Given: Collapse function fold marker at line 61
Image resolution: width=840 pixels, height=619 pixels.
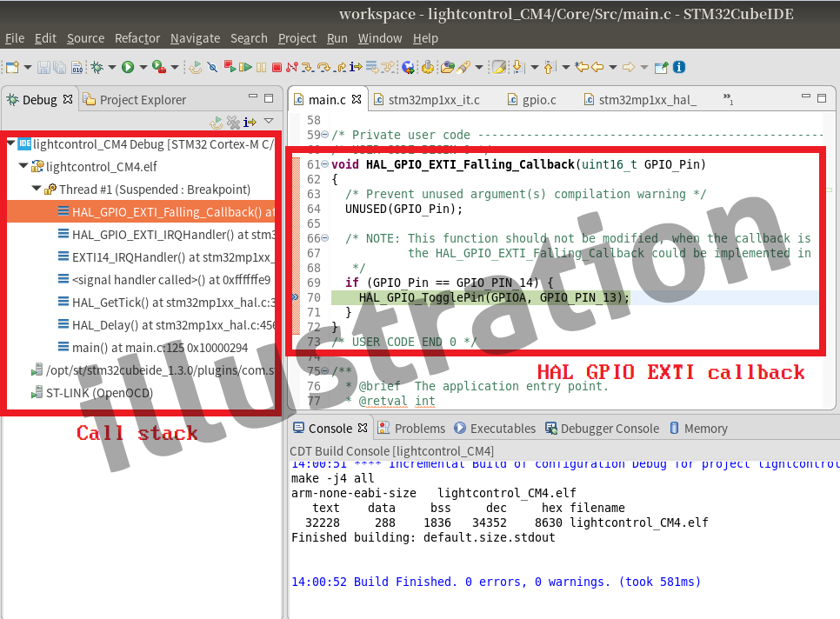Looking at the screenshot, I should [x=324, y=164].
